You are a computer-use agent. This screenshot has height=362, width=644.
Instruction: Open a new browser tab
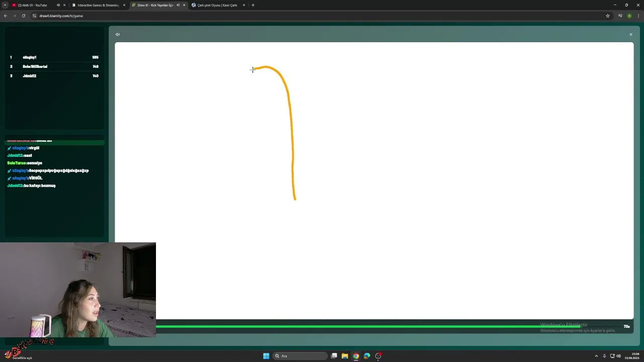click(x=253, y=5)
